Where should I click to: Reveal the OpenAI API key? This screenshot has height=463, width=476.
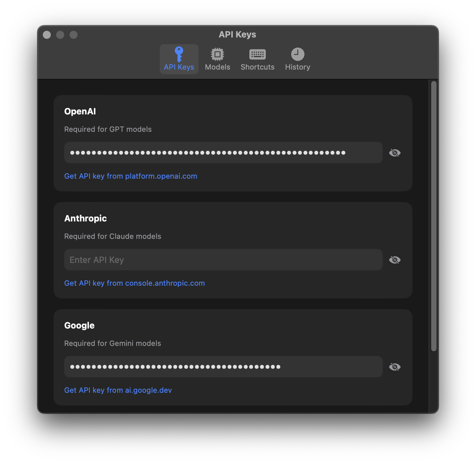click(x=395, y=153)
